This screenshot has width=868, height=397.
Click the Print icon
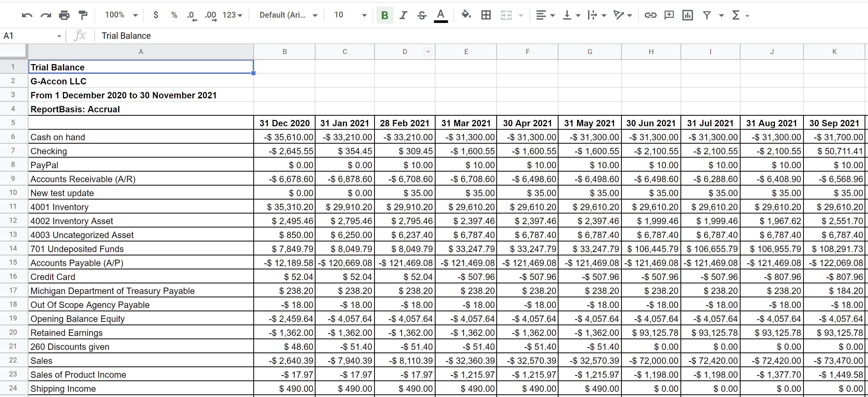[64, 15]
